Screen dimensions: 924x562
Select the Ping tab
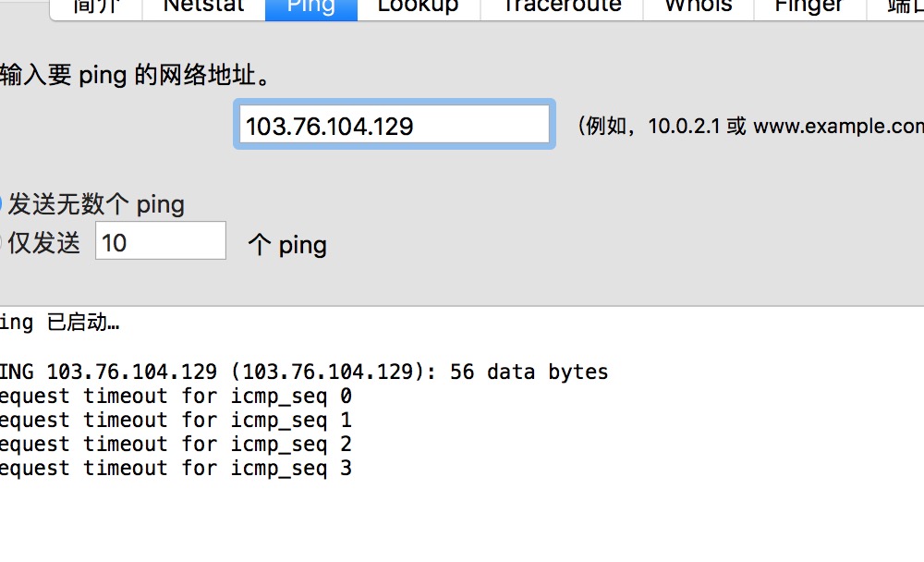310,7
